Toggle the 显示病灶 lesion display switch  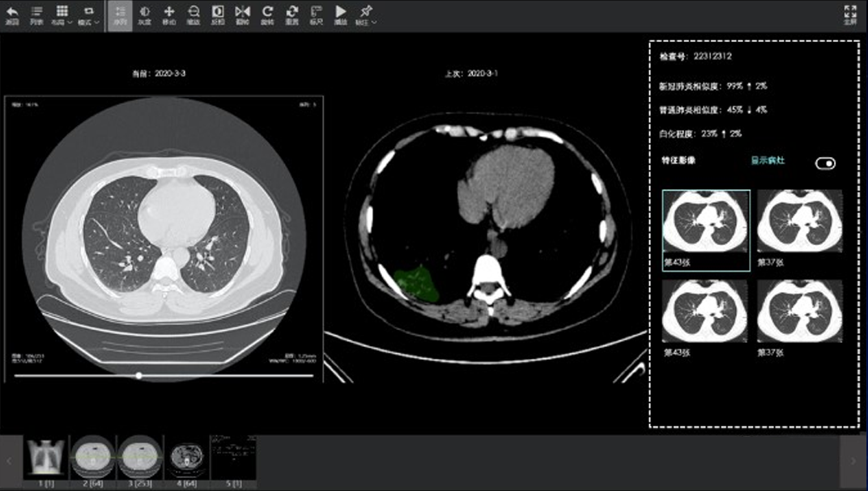click(x=825, y=163)
